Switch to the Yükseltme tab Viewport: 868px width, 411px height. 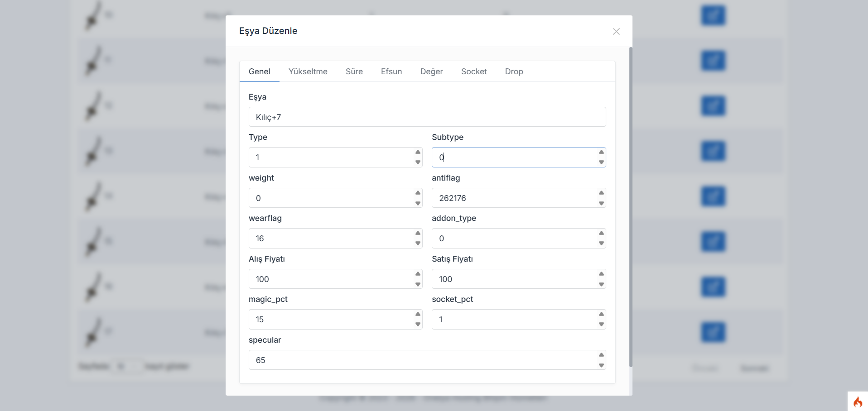[x=308, y=72]
